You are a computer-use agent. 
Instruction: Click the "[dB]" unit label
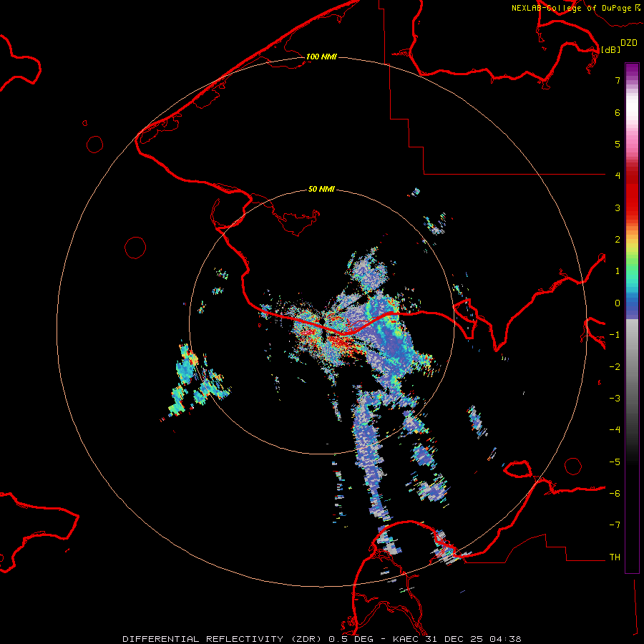click(610, 49)
